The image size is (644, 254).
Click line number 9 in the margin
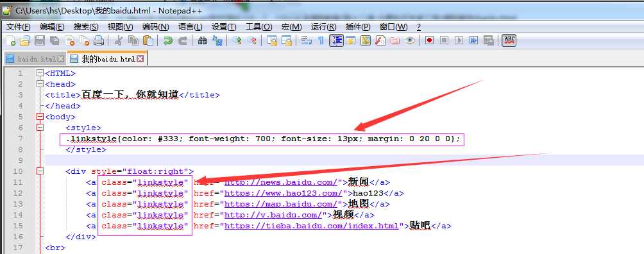click(x=21, y=160)
